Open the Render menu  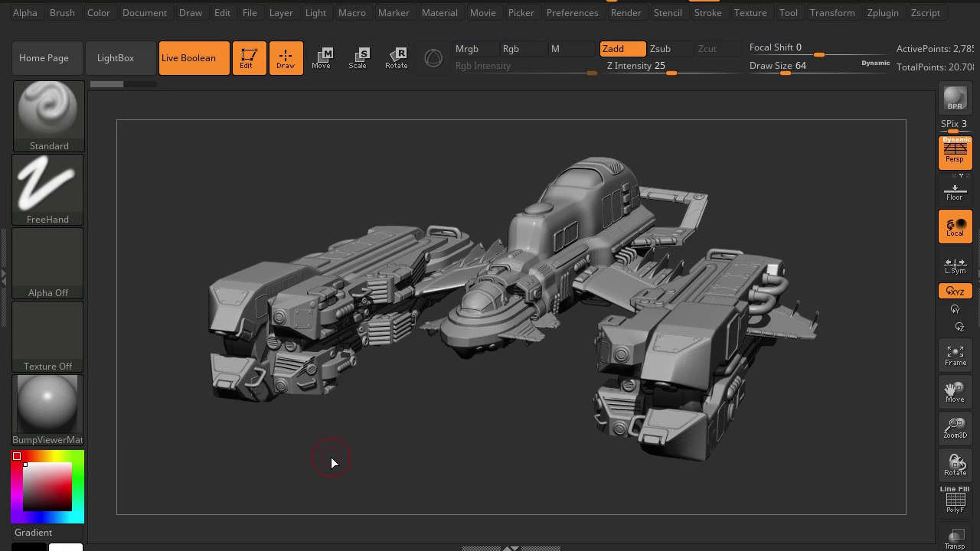point(626,12)
